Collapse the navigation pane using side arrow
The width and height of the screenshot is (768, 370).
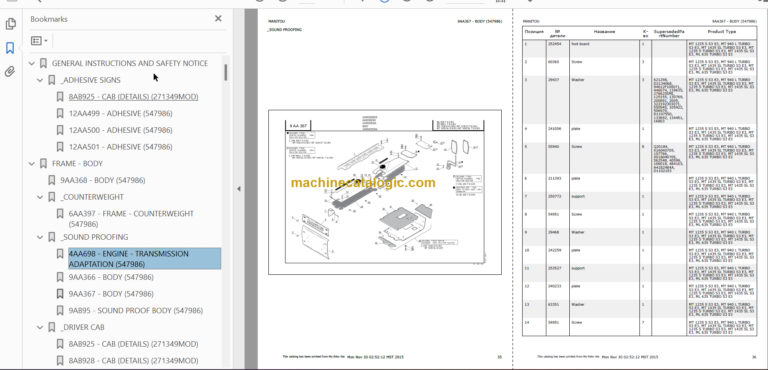(239, 189)
